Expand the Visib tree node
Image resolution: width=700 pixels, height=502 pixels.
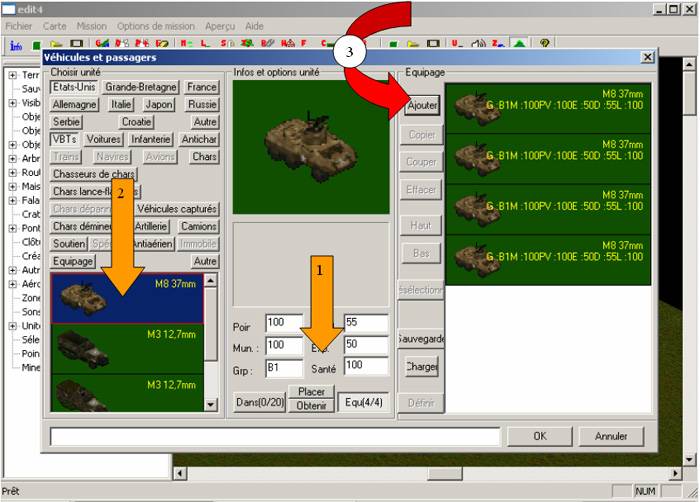pyautogui.click(x=11, y=102)
